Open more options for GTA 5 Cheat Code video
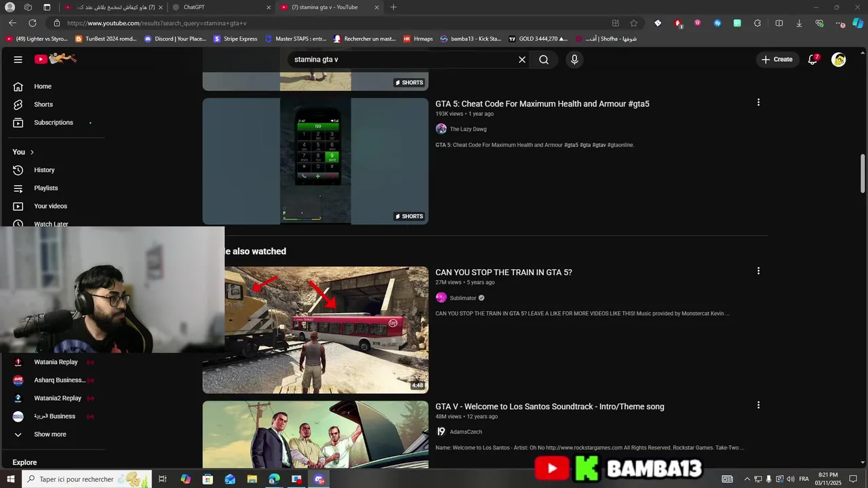The image size is (868, 488). [758, 102]
